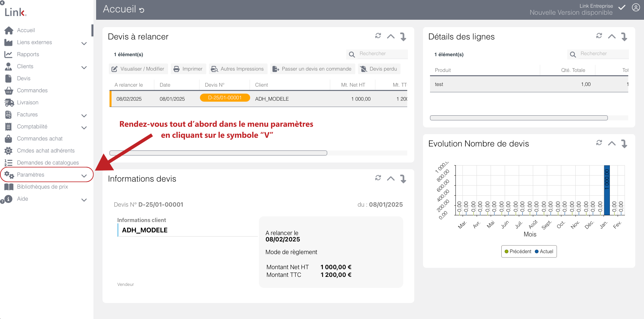
Task: Expand the Comptabilité submenu chevron
Action: click(84, 128)
